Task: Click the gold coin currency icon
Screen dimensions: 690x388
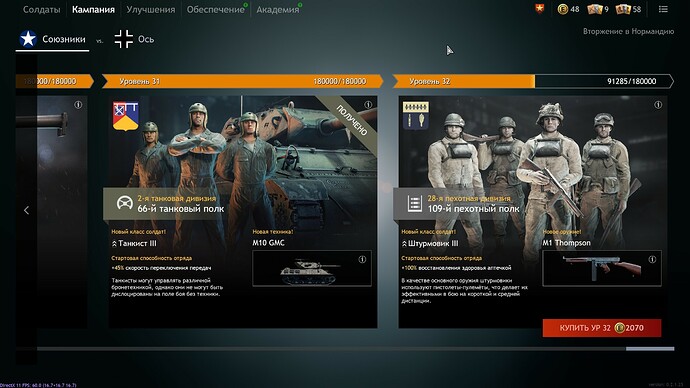Action: coord(562,9)
